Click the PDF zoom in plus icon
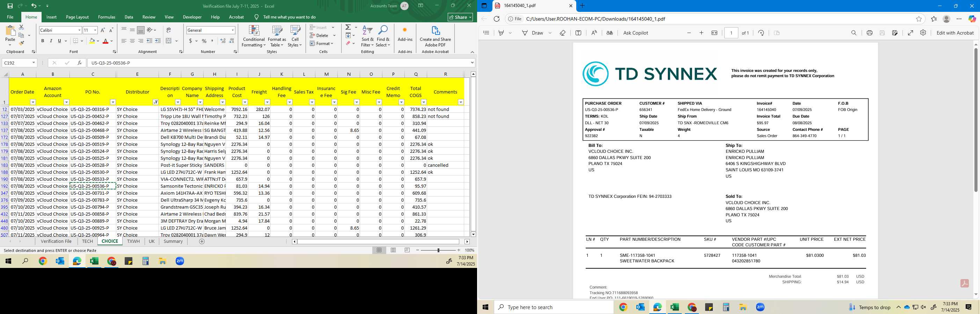Image resolution: width=980 pixels, height=314 pixels. click(702, 33)
